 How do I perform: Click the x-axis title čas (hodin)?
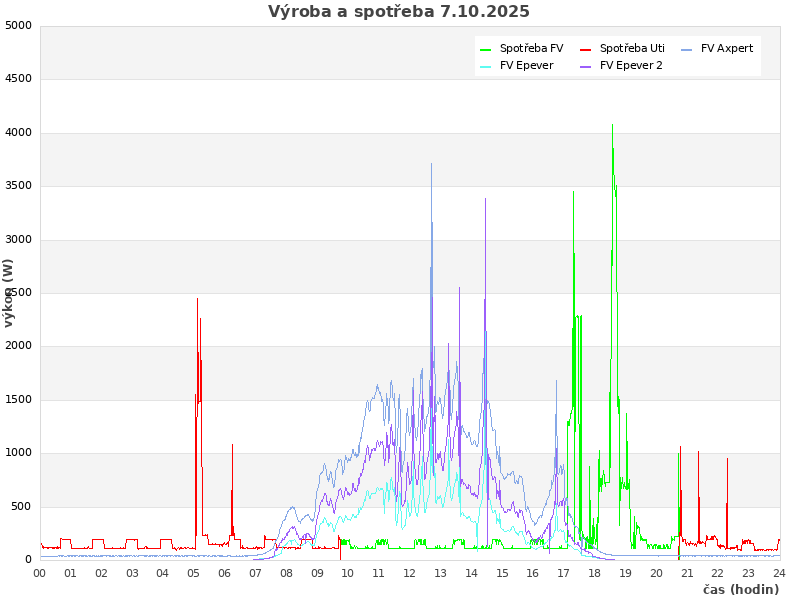click(x=740, y=589)
